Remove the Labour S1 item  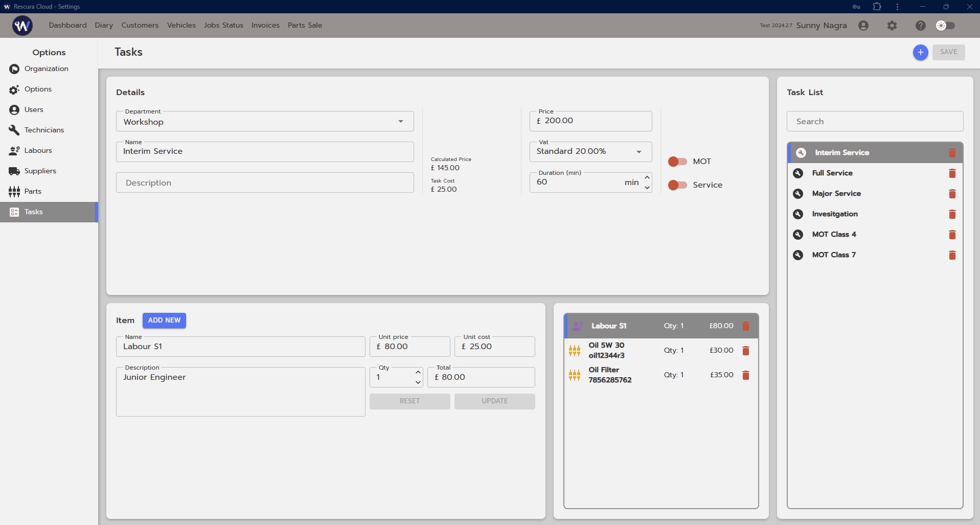(746, 326)
